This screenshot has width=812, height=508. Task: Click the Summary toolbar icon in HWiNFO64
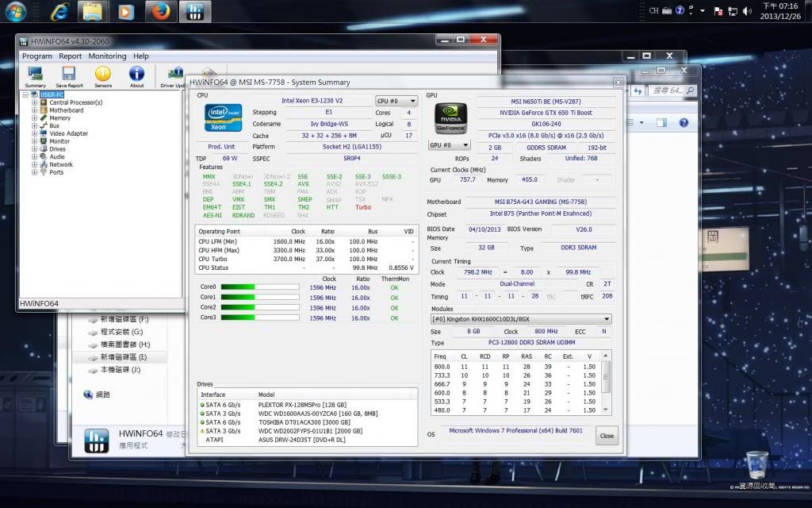click(x=35, y=77)
